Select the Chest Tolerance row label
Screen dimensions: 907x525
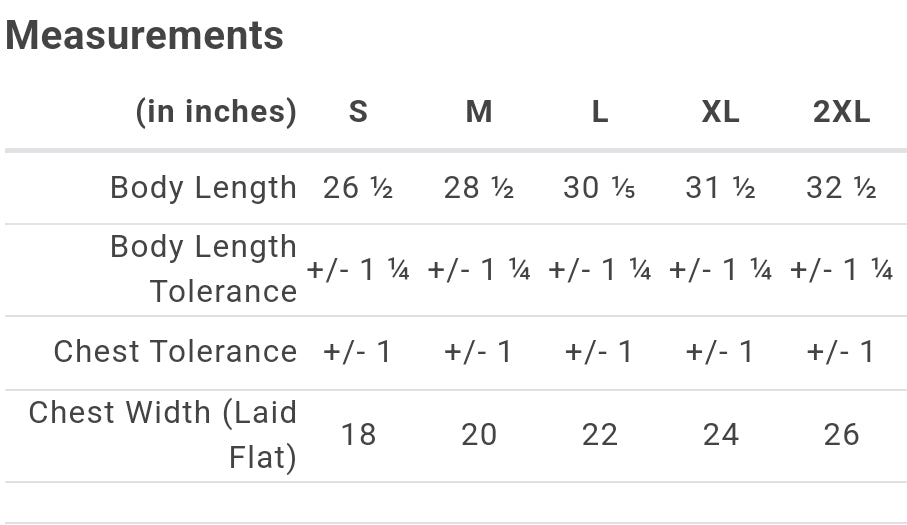click(175, 351)
